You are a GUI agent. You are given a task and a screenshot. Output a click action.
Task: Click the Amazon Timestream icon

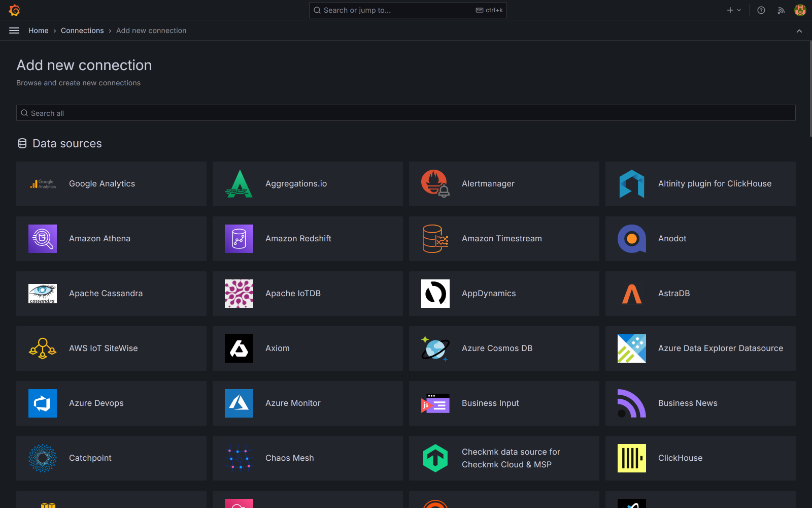pos(435,239)
